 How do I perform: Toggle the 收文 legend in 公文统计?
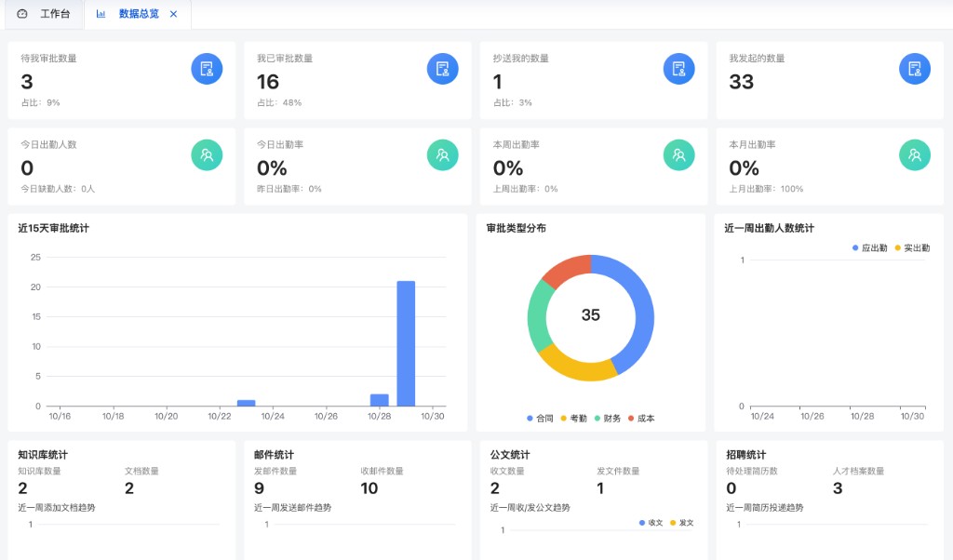click(x=651, y=523)
